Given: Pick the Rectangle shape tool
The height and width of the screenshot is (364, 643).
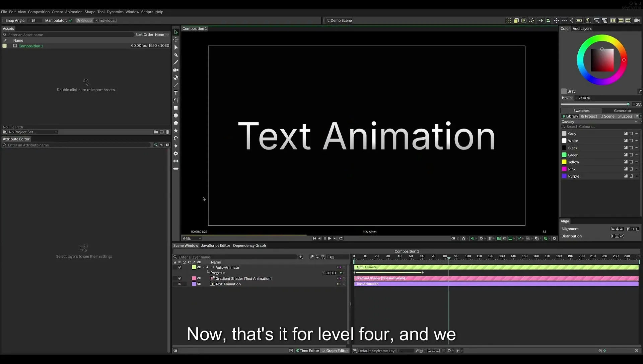Looking at the screenshot, I should coord(176,108).
